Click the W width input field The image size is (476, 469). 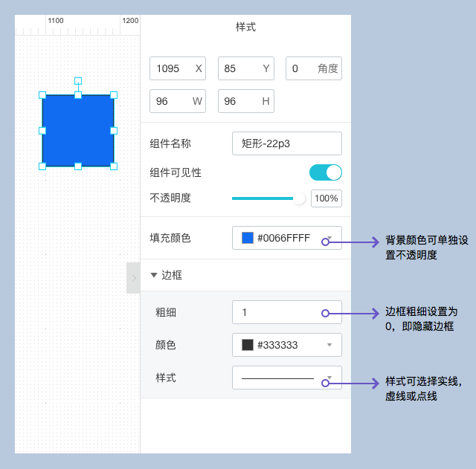(x=170, y=101)
